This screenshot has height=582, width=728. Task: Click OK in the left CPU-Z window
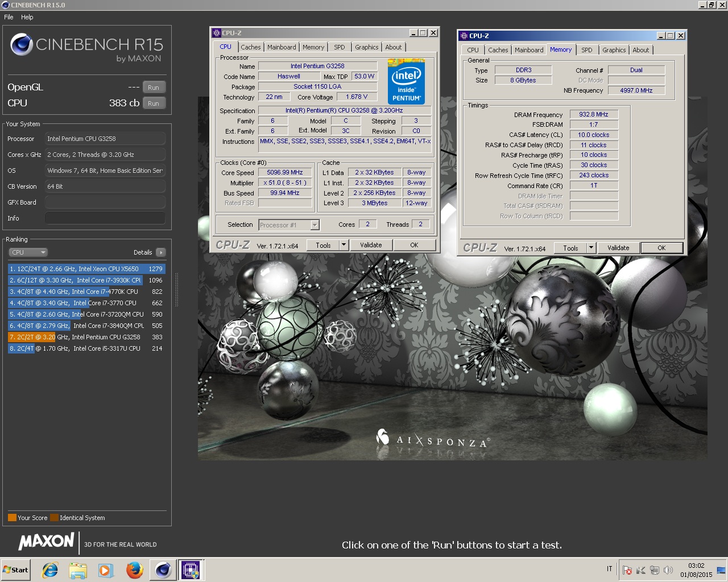coord(414,245)
